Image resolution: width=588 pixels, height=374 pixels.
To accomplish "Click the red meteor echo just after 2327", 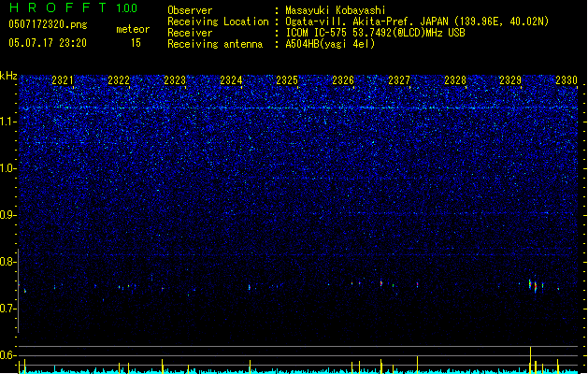I will pyautogui.click(x=417, y=285).
